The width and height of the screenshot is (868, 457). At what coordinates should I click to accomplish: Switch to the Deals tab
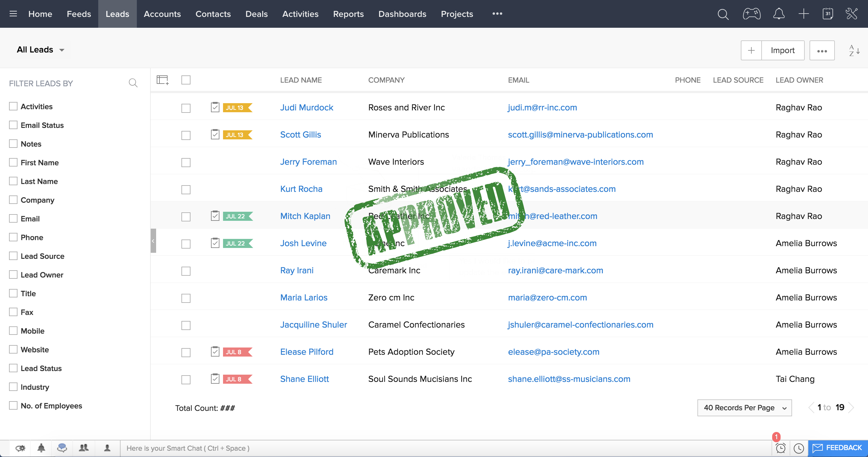pyautogui.click(x=256, y=14)
